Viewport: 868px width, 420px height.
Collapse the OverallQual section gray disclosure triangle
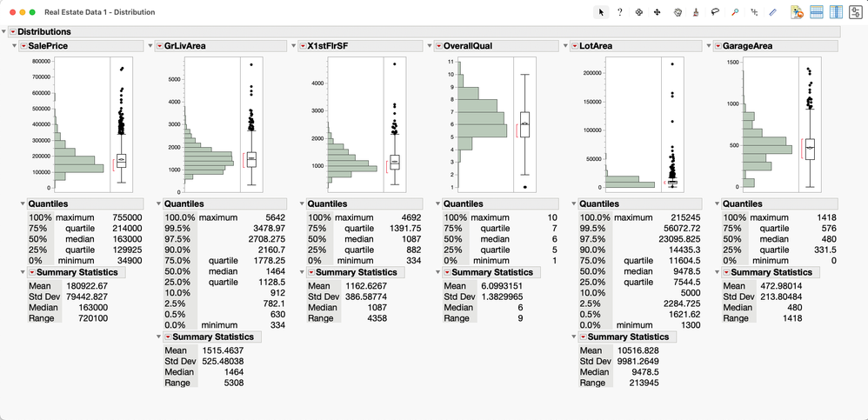[x=430, y=46]
